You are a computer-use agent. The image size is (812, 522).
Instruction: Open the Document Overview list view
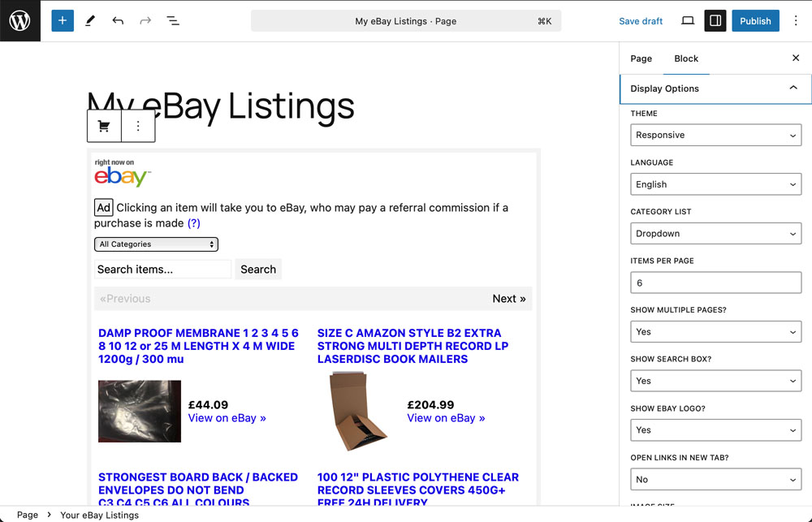173,21
